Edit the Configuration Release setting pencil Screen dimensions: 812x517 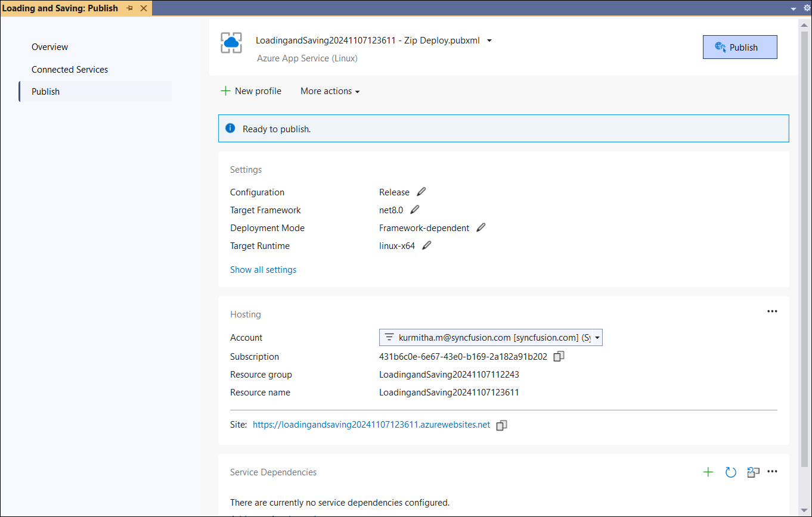tap(422, 192)
